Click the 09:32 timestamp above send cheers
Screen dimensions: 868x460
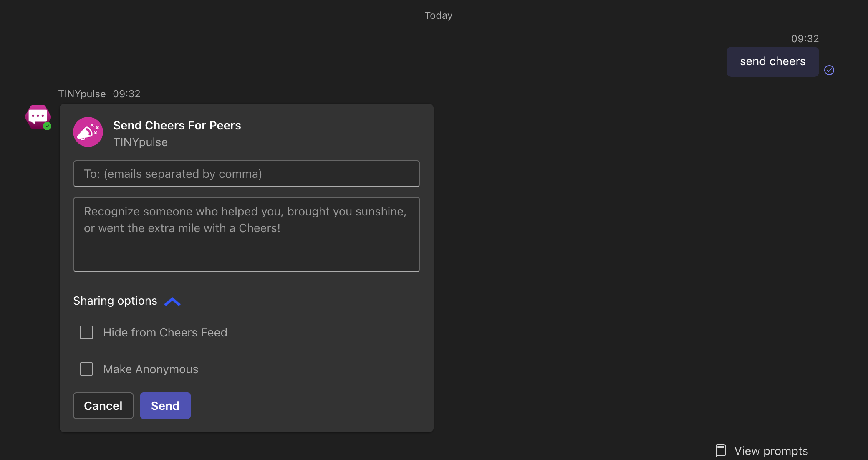805,38
